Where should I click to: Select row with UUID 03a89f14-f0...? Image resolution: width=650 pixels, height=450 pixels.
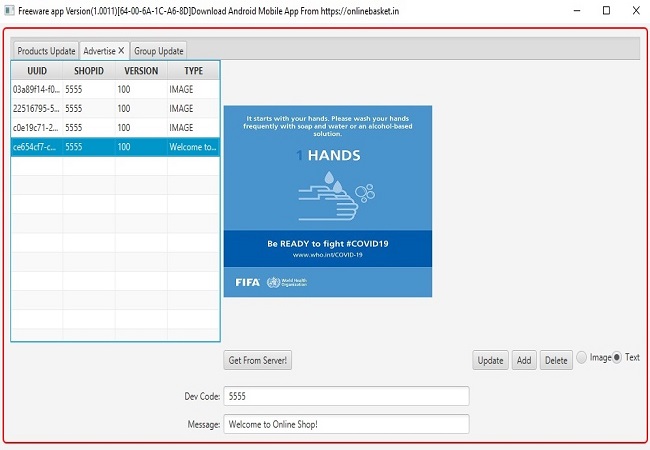115,89
